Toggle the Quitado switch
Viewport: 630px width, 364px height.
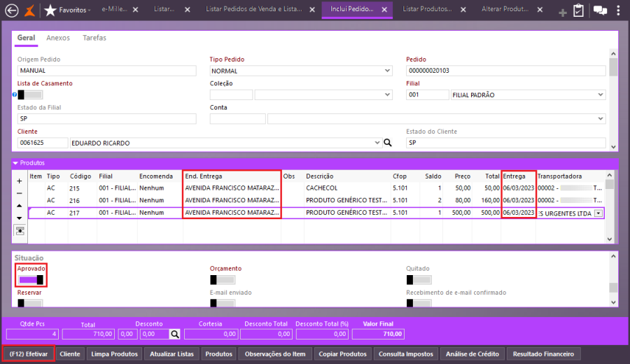(x=419, y=279)
